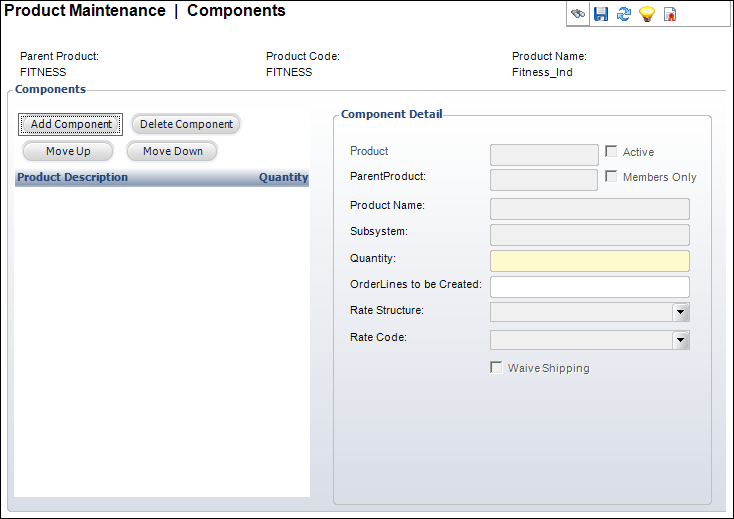The image size is (734, 519).
Task: Click the Quantity input field
Action: click(590, 261)
